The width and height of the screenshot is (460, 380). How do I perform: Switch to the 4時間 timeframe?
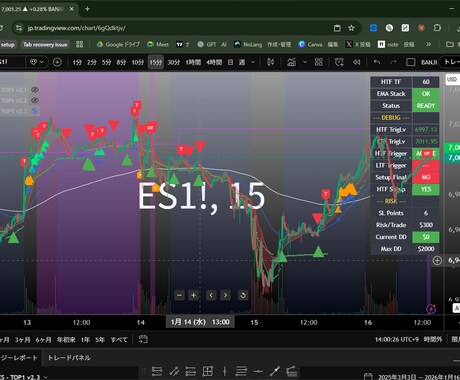point(214,62)
